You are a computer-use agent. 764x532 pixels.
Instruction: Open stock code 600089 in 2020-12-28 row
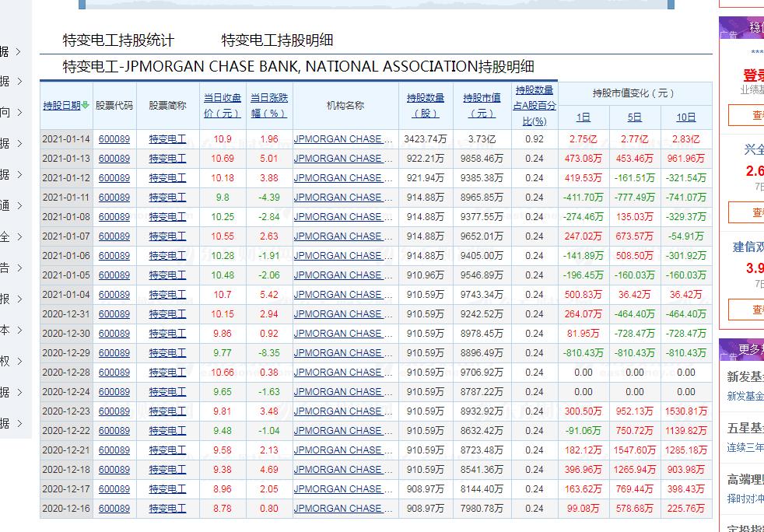click(114, 373)
